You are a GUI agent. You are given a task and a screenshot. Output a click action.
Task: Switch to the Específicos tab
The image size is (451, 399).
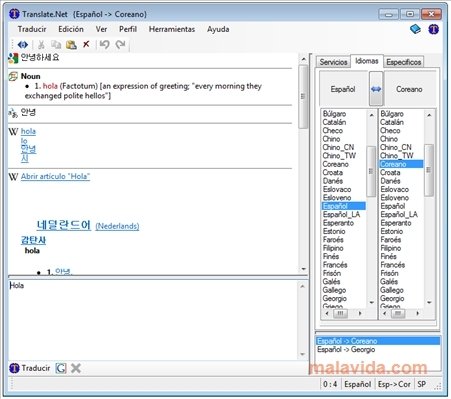[404, 62]
